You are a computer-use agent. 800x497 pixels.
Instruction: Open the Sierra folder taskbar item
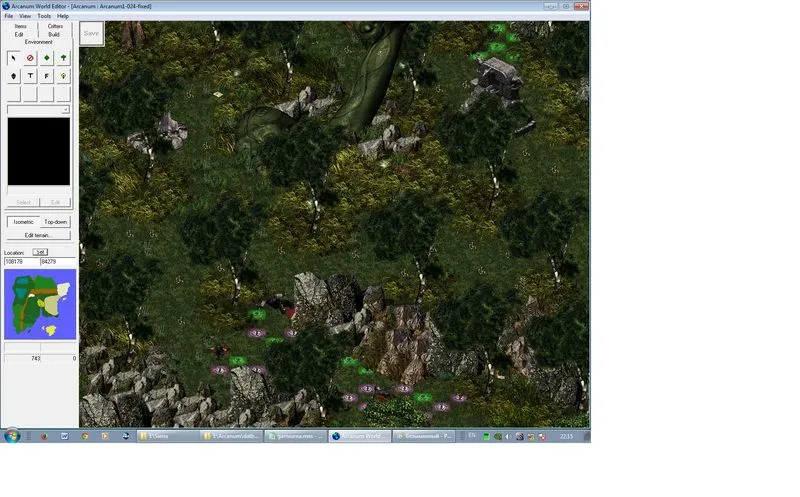point(167,436)
